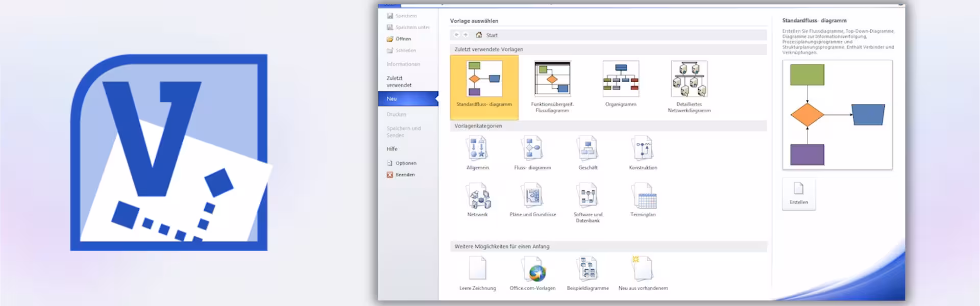This screenshot has height=306, width=980.
Task: Pick the Organigramm template
Action: click(x=621, y=84)
